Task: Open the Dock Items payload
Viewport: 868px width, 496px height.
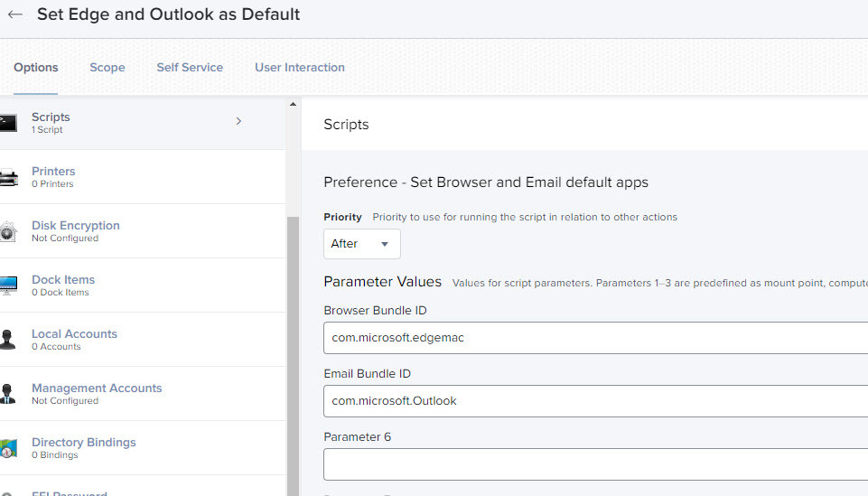Action: click(x=143, y=285)
